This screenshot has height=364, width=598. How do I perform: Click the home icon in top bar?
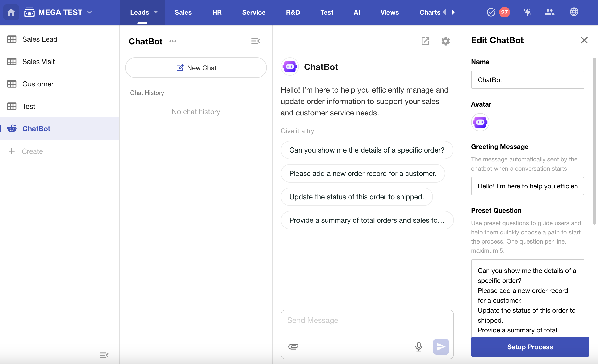[11, 12]
